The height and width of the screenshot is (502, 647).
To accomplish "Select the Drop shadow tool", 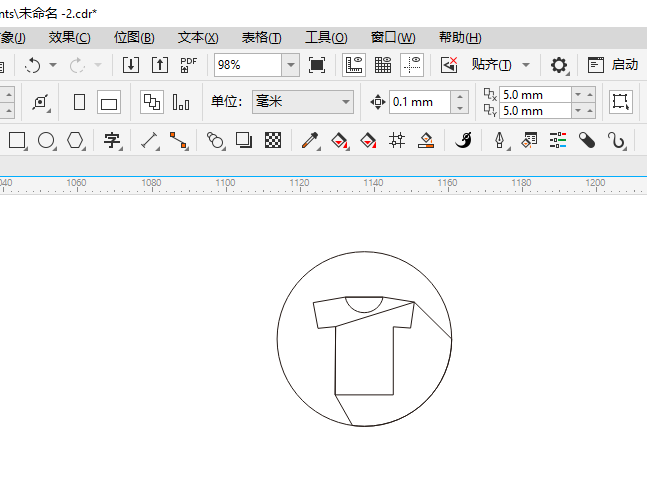I will 244,140.
